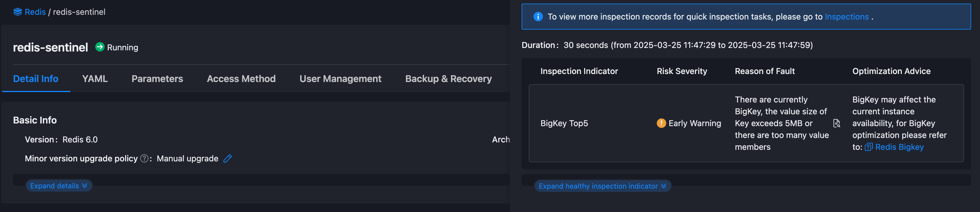
Task: Expand healthy inspection indicator
Action: coord(603,186)
